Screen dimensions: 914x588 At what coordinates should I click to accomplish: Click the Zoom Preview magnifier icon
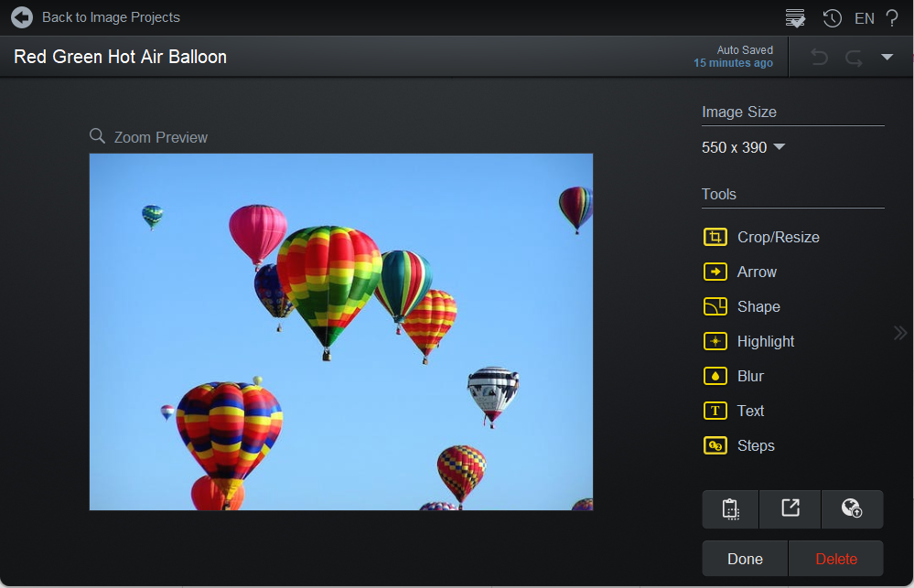97,135
